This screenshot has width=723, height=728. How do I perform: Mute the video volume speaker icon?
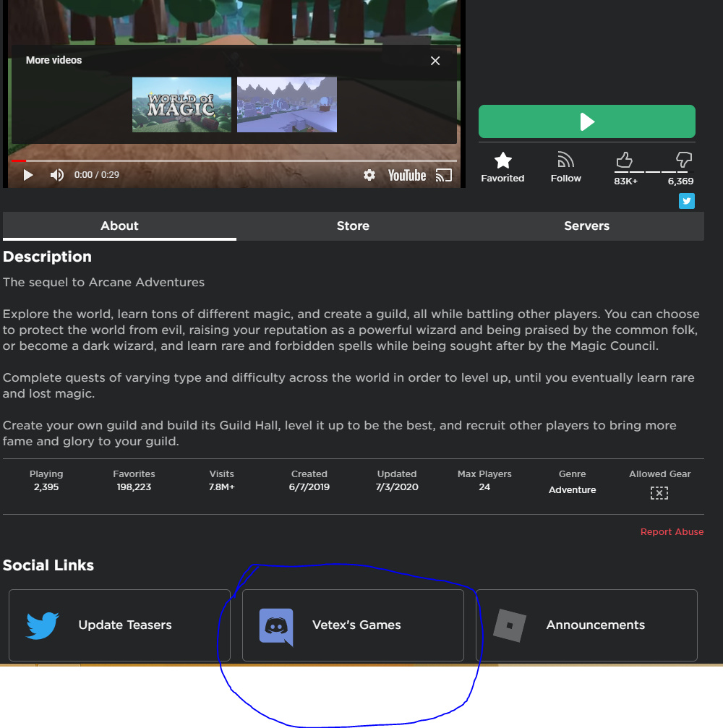click(x=56, y=175)
